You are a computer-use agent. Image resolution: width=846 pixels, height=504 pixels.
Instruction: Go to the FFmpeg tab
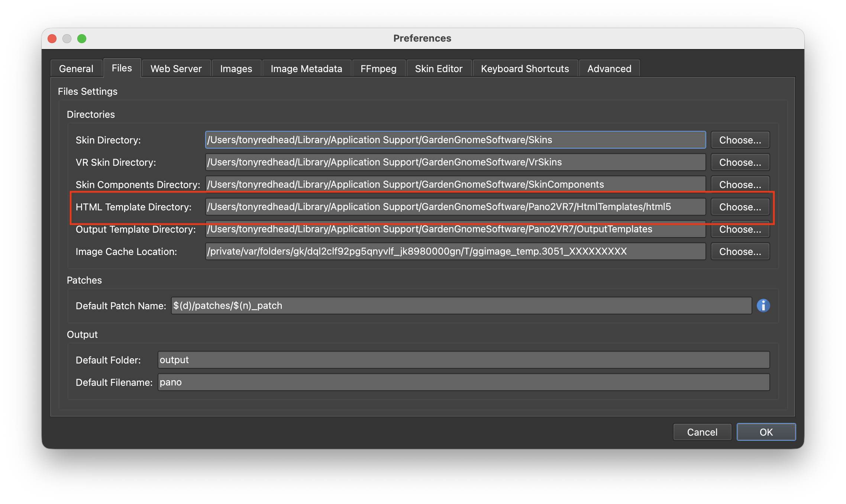coord(378,69)
